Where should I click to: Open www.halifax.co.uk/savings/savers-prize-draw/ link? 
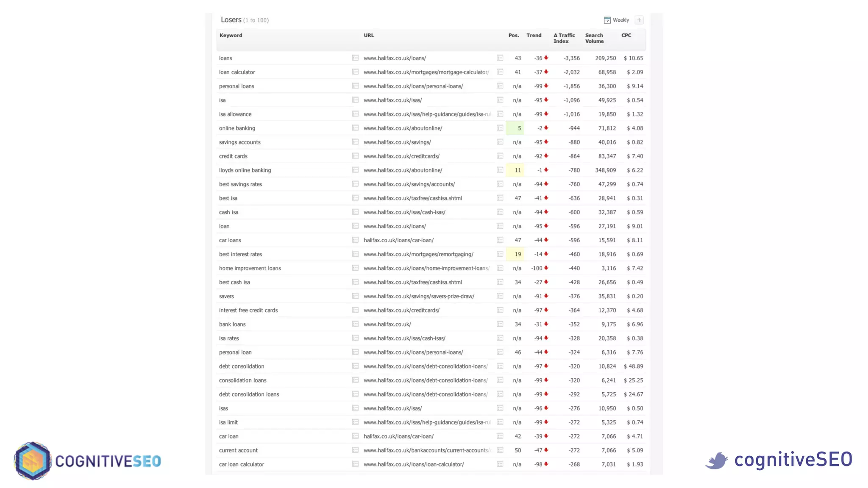pos(419,296)
